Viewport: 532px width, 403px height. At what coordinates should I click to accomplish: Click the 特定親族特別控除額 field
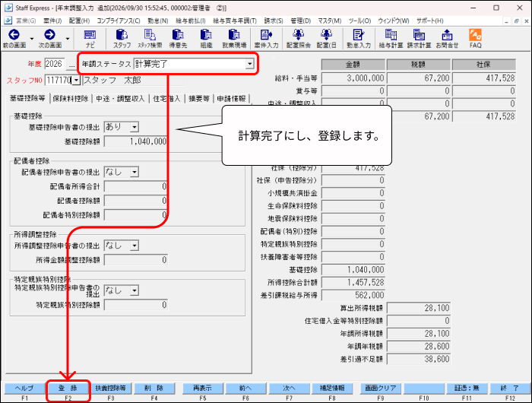tap(136, 305)
